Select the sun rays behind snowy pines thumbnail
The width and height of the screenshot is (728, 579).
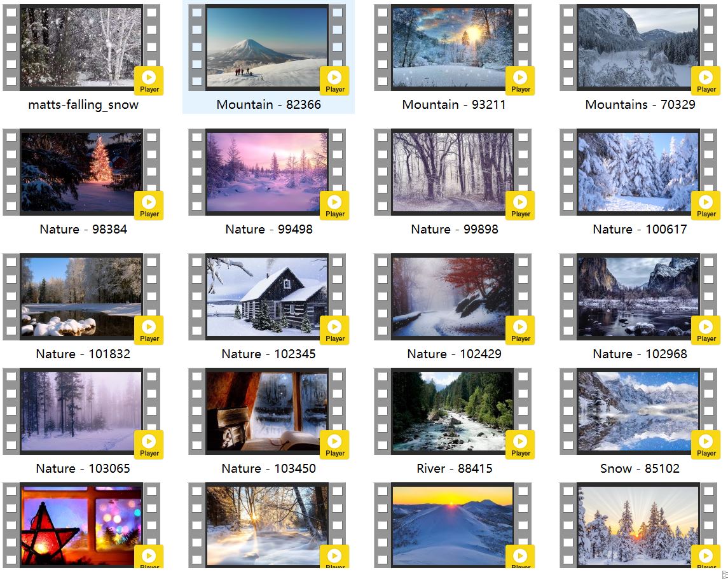[x=638, y=526]
